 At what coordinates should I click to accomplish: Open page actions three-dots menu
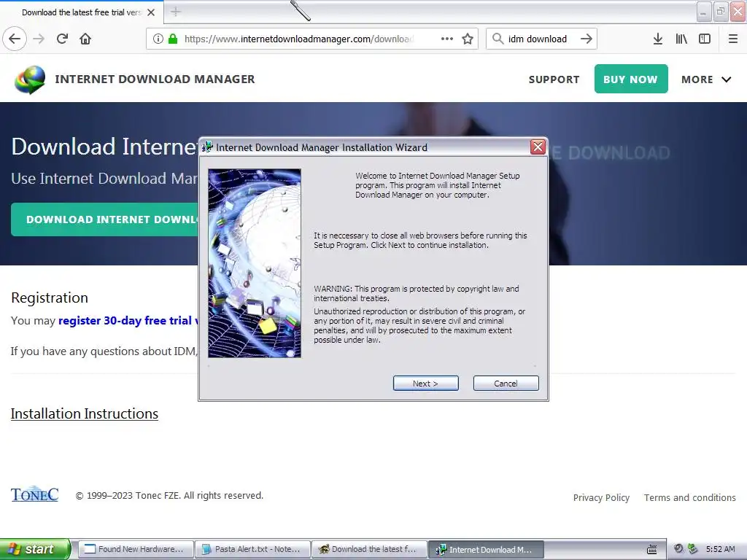tap(447, 39)
